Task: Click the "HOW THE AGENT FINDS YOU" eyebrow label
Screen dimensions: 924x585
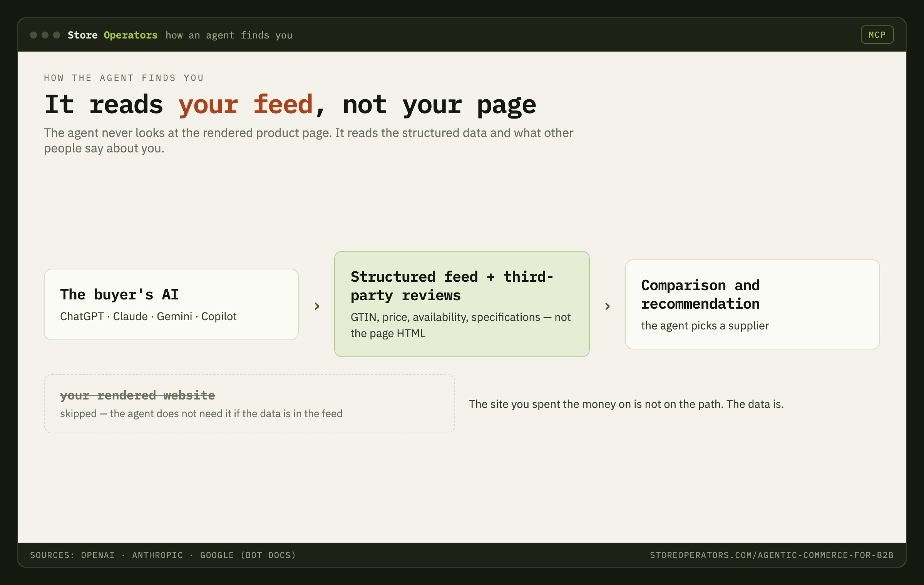Action: 124,78
